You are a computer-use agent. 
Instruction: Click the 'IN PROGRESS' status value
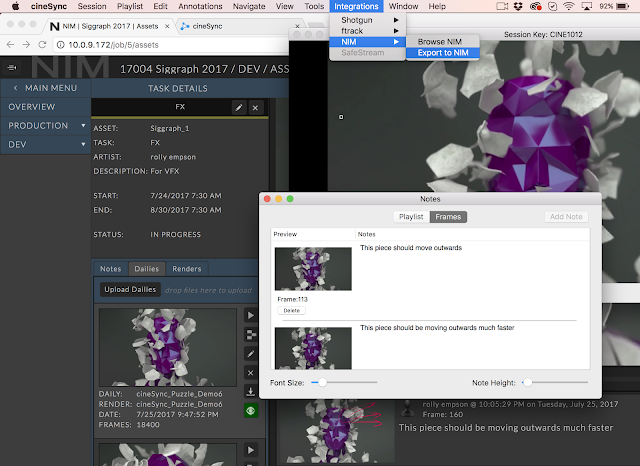coord(176,235)
